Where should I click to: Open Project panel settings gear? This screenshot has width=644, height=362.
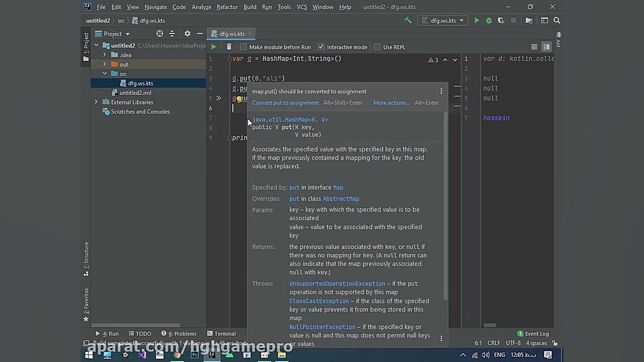(187, 34)
